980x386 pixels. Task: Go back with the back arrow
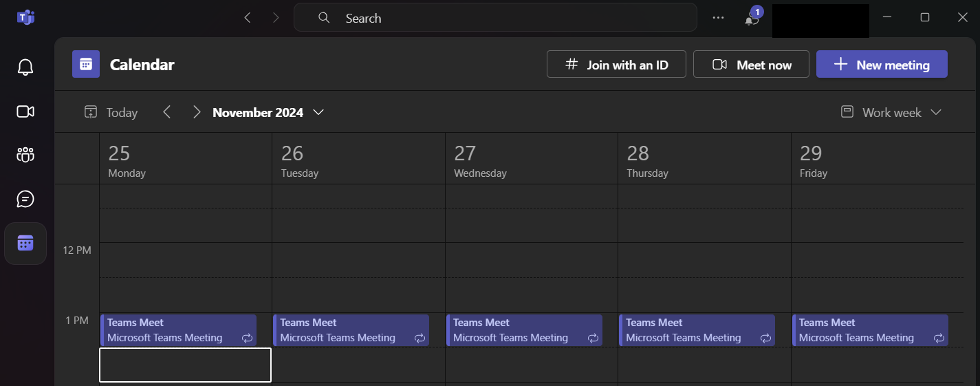248,18
